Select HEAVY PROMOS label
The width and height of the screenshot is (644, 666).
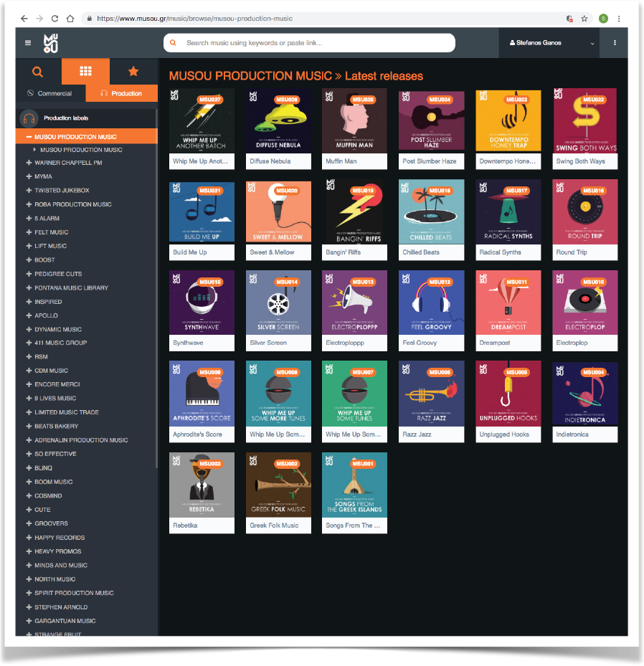tap(58, 551)
